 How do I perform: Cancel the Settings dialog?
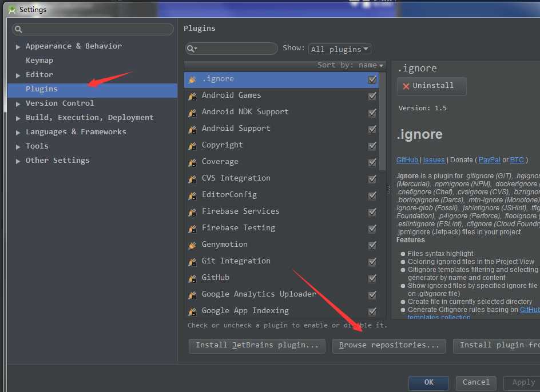(475, 383)
